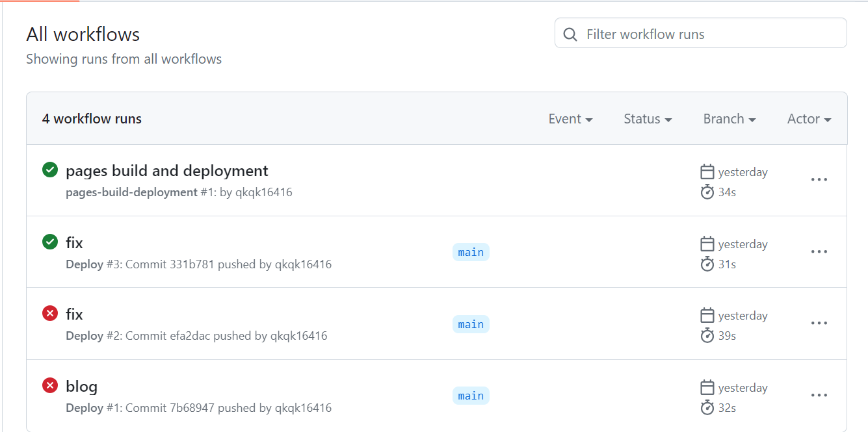Image resolution: width=868 pixels, height=432 pixels.
Task: Open the Branch filter dropdown
Action: point(729,119)
